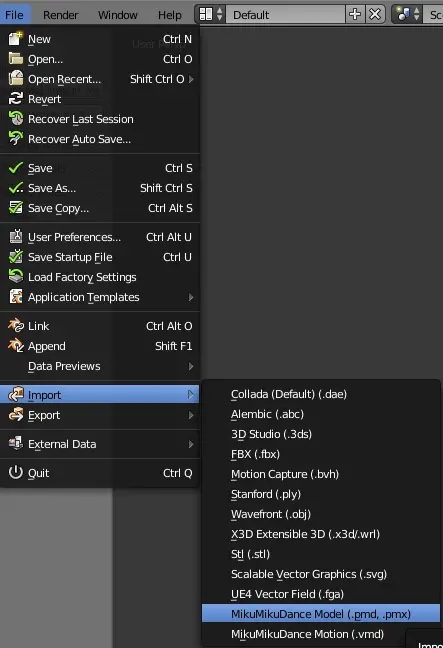Click the Default layout name field
The image size is (443, 648).
[286, 15]
